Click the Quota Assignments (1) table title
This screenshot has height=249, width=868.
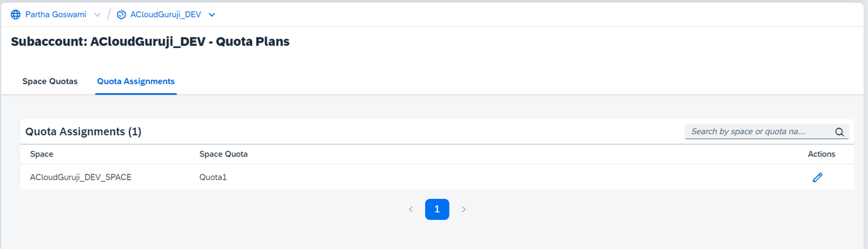click(83, 132)
